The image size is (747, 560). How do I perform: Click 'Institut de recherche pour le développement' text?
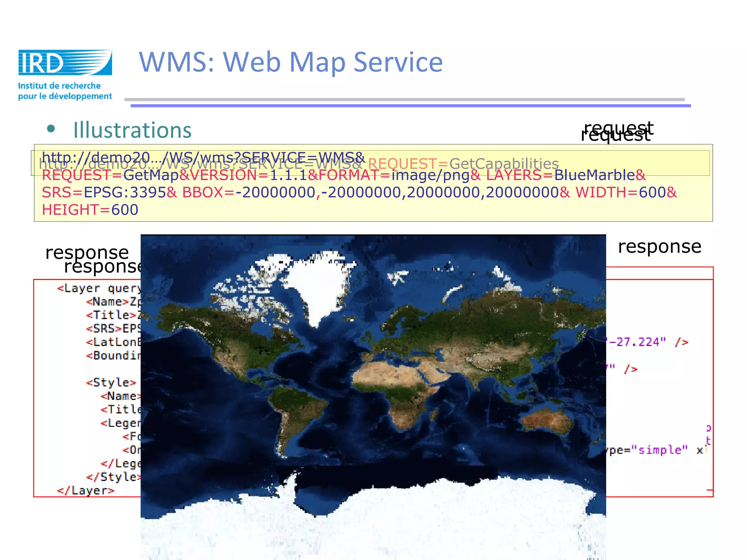pyautogui.click(x=65, y=91)
